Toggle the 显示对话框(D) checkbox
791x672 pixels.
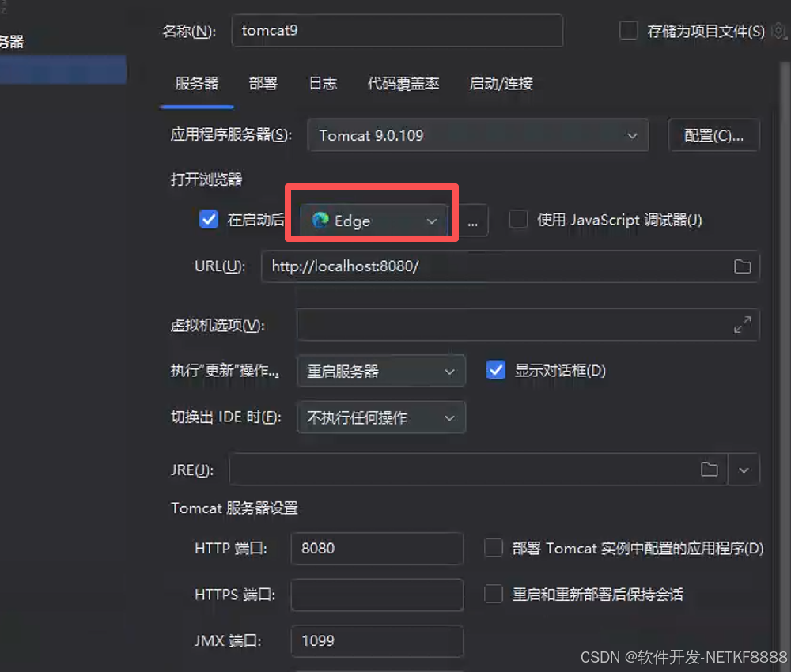496,370
